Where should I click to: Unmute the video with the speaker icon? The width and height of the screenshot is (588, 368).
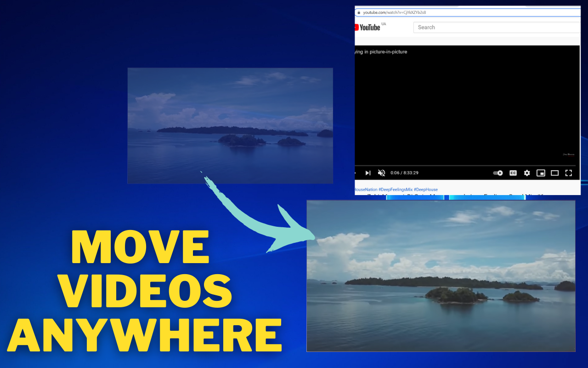pos(381,173)
